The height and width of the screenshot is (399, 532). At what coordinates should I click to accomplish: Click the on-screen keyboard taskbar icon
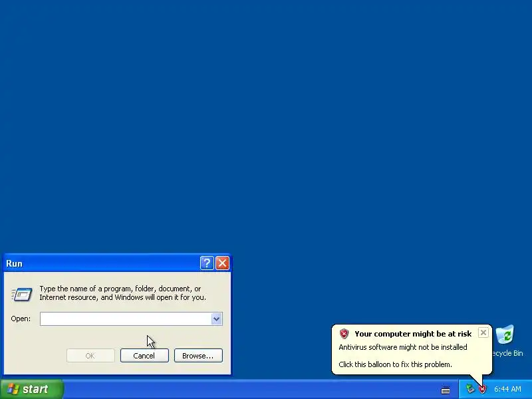click(446, 390)
